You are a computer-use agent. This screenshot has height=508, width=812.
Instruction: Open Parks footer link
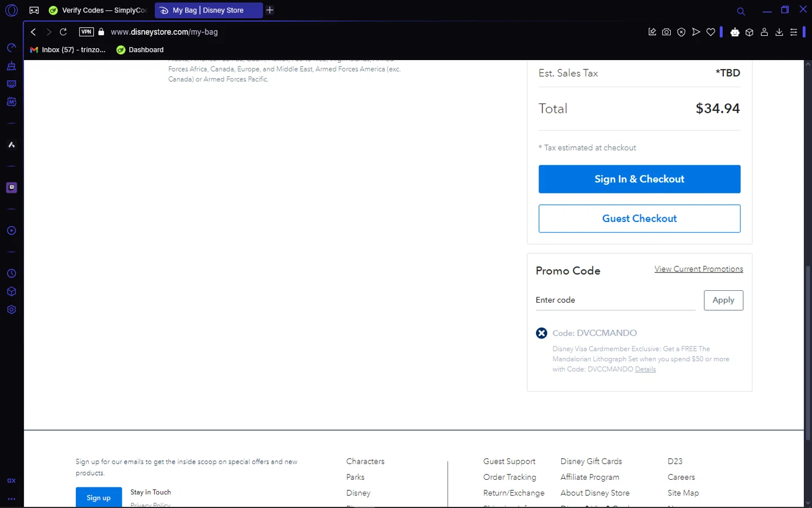click(x=355, y=477)
